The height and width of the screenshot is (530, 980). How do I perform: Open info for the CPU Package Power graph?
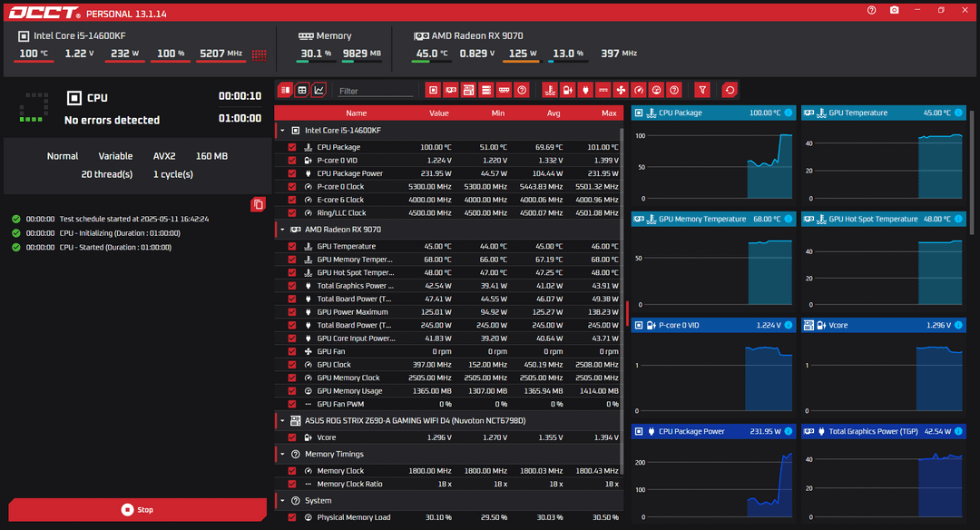[789, 431]
